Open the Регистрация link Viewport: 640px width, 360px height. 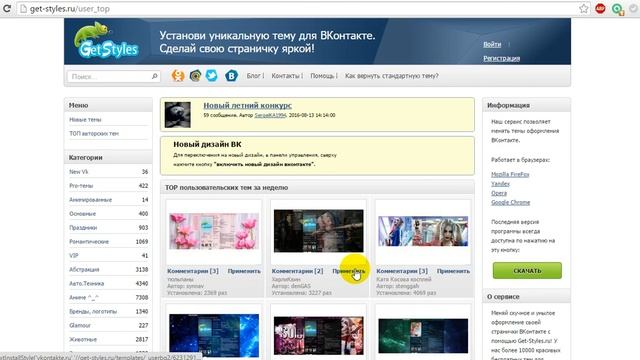pos(501,58)
